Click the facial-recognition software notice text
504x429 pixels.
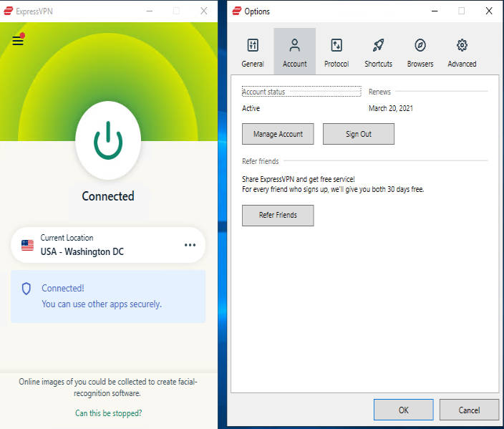[108, 387]
